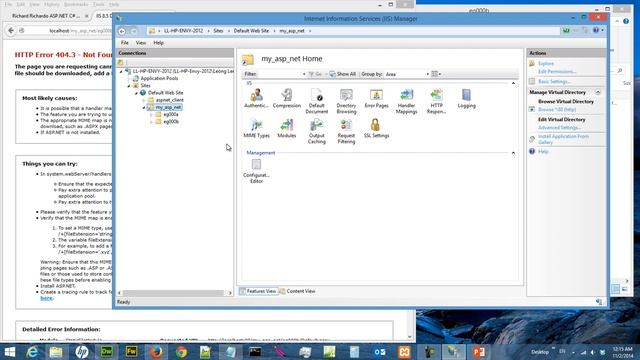Click the 'here' link on error page
The height and width of the screenshot is (360, 640).
(x=47, y=298)
